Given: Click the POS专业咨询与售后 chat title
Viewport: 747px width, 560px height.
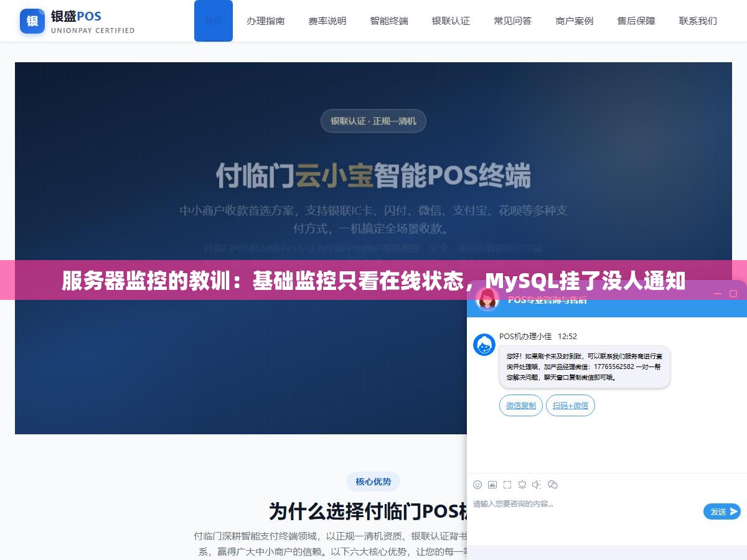Looking at the screenshot, I should point(547,300).
